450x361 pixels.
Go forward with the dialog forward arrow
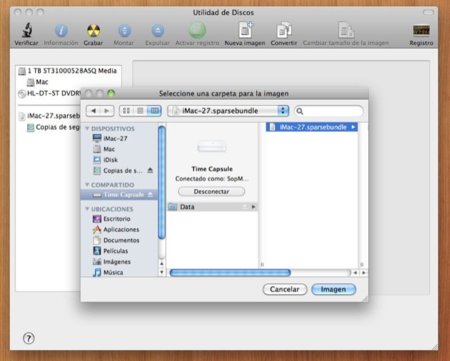point(107,111)
